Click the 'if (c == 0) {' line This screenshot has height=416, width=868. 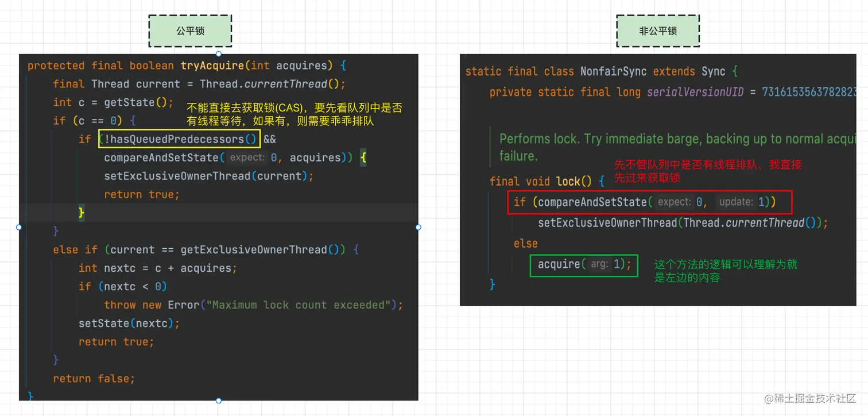94,121
